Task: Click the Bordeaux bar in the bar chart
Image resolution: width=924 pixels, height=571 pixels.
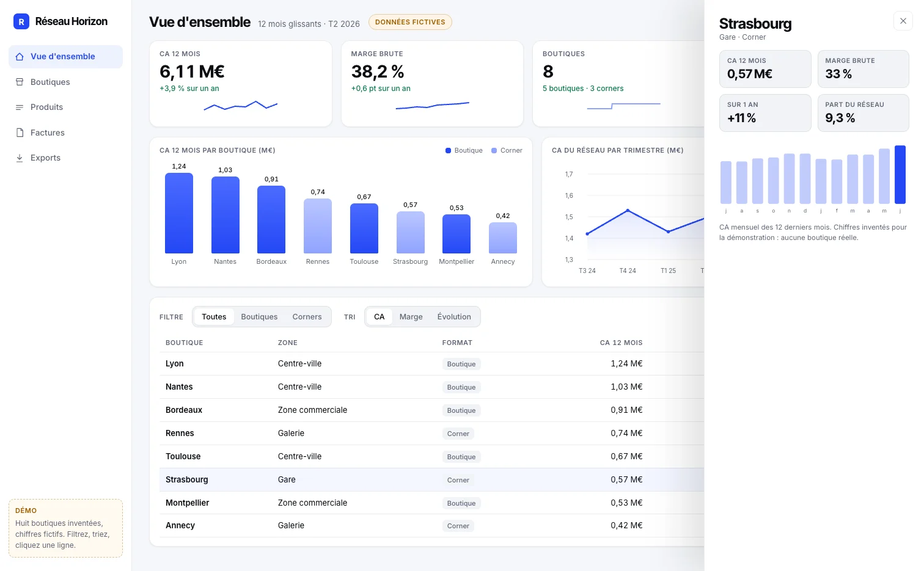Action: coord(271,219)
